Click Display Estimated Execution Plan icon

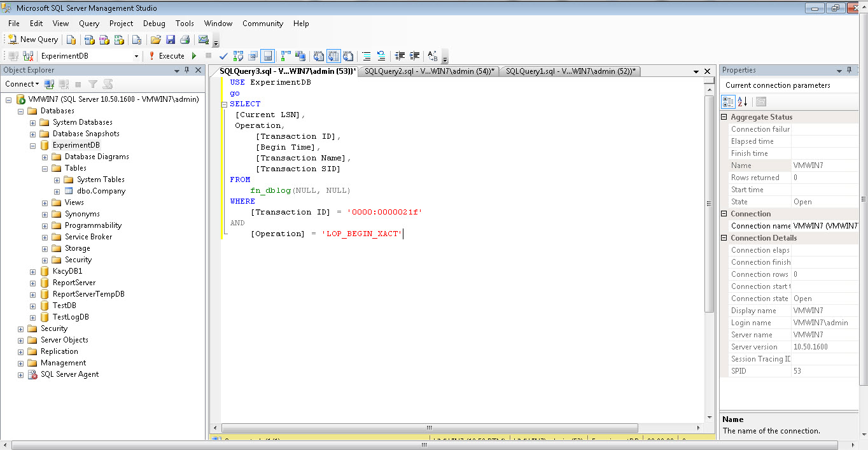click(x=238, y=56)
